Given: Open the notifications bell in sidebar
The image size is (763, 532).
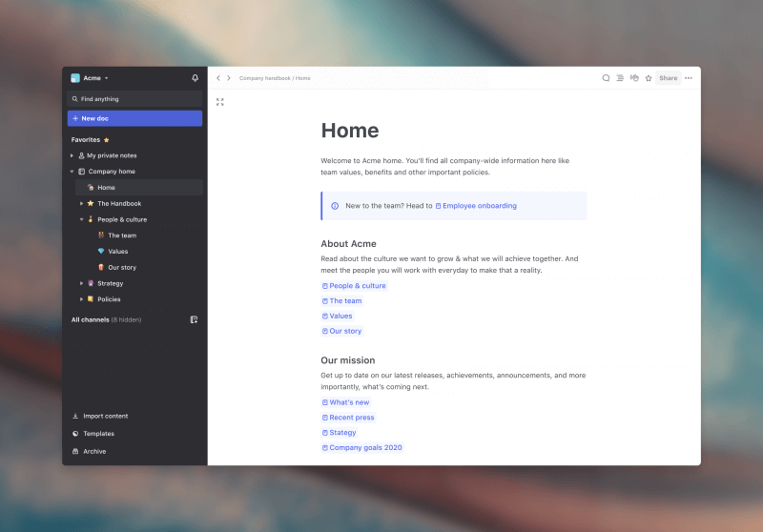Looking at the screenshot, I should (196, 78).
